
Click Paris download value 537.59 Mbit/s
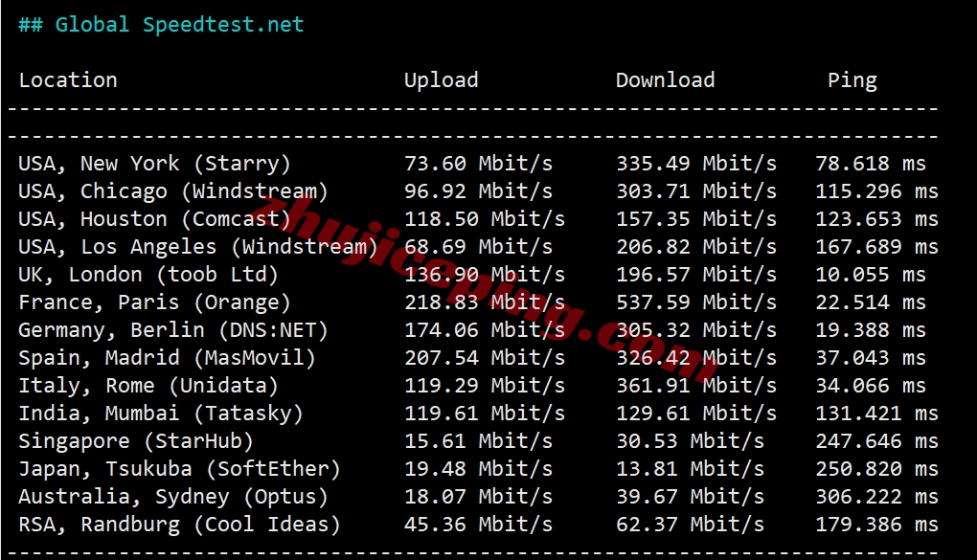[696, 302]
